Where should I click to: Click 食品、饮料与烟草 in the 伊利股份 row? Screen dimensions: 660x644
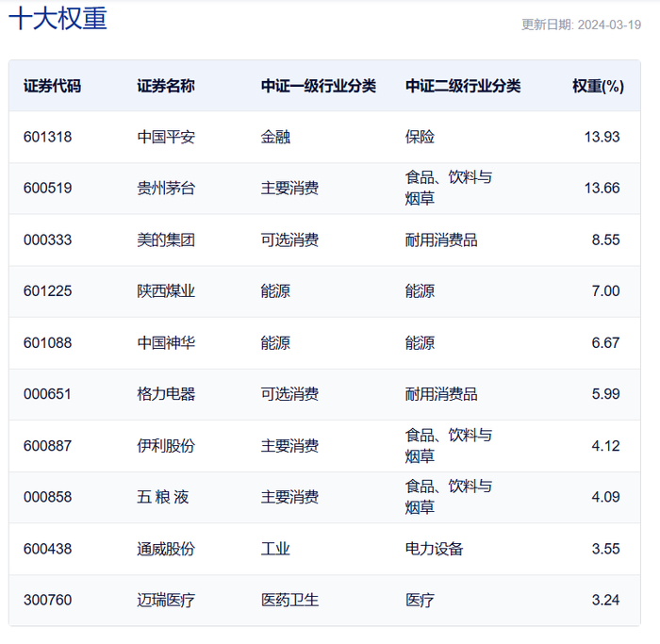[x=449, y=446]
